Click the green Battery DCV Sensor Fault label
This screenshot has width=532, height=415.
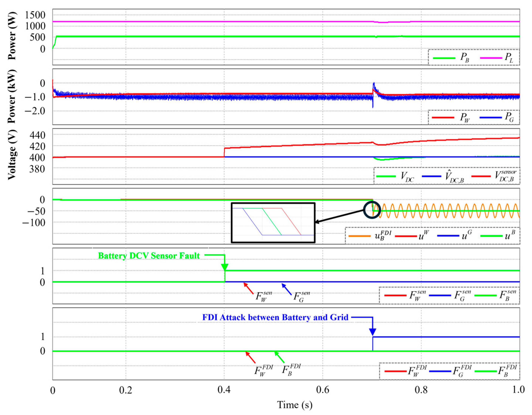(x=149, y=256)
